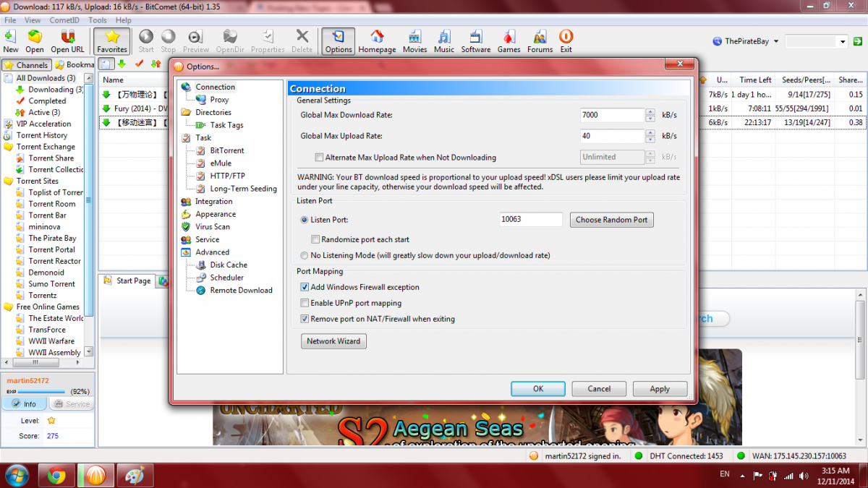Click the Windows Start orb
Viewport: 868px width, 488px height.
[x=16, y=476]
